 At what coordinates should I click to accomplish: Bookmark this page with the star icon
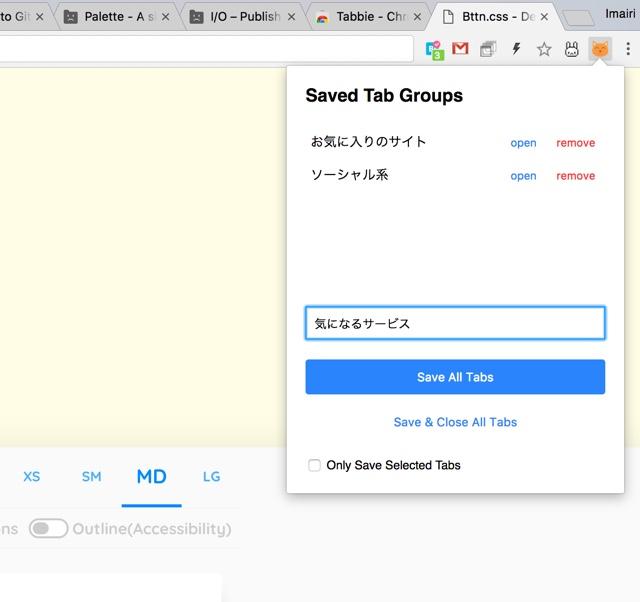[x=544, y=49]
